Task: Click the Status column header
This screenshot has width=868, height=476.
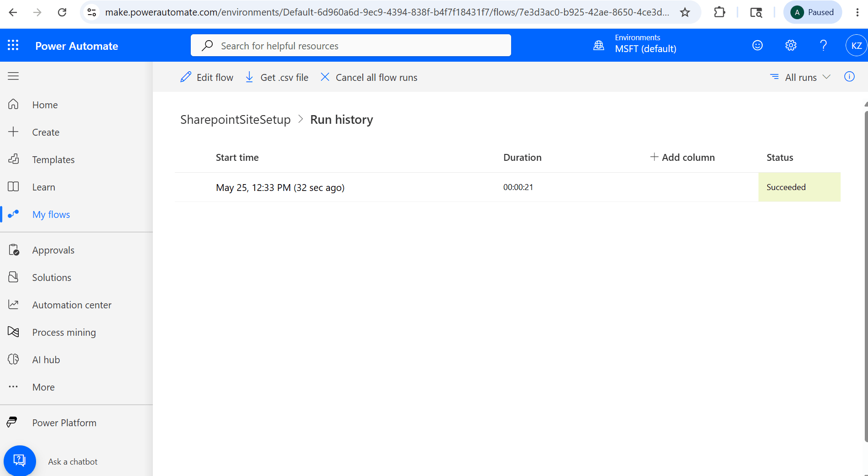Action: tap(779, 157)
